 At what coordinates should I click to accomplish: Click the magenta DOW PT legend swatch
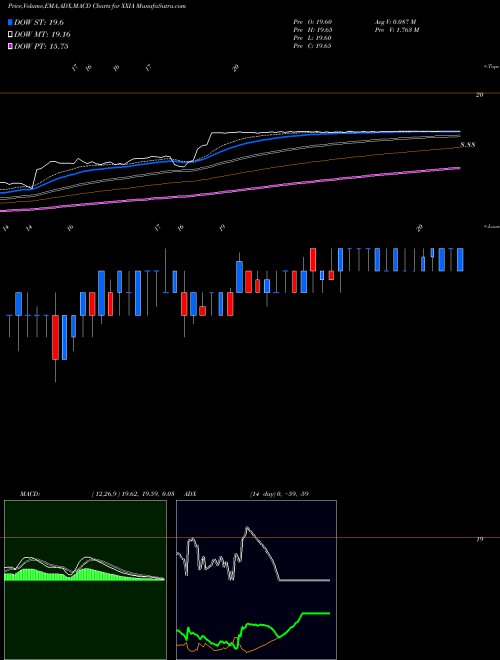pos(10,46)
